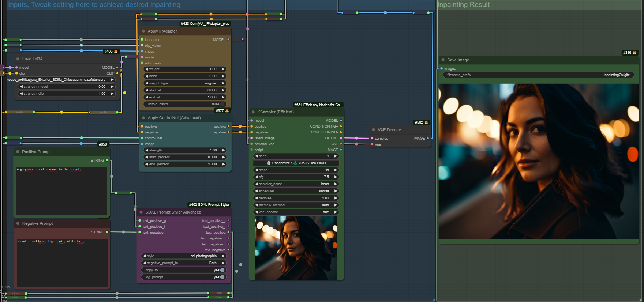Toggle the copy_to_l switch
The height and width of the screenshot is (302, 644).
[222, 270]
